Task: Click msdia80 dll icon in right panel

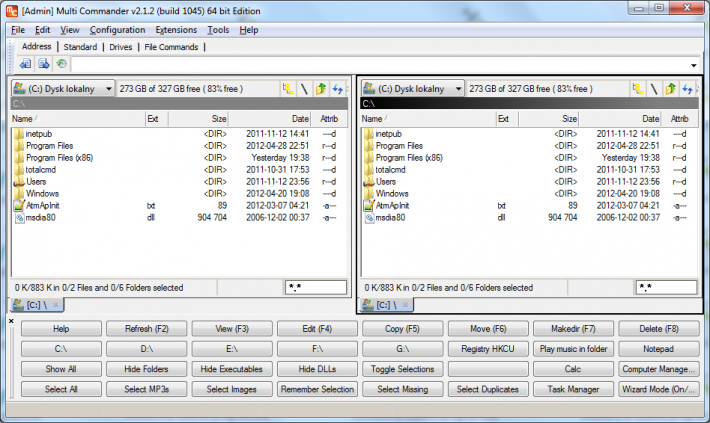Action: (x=369, y=218)
